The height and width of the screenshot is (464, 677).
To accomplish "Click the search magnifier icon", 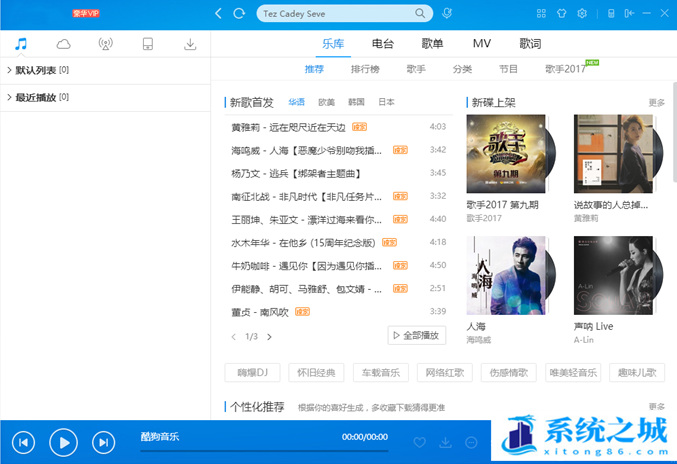I will [x=420, y=13].
